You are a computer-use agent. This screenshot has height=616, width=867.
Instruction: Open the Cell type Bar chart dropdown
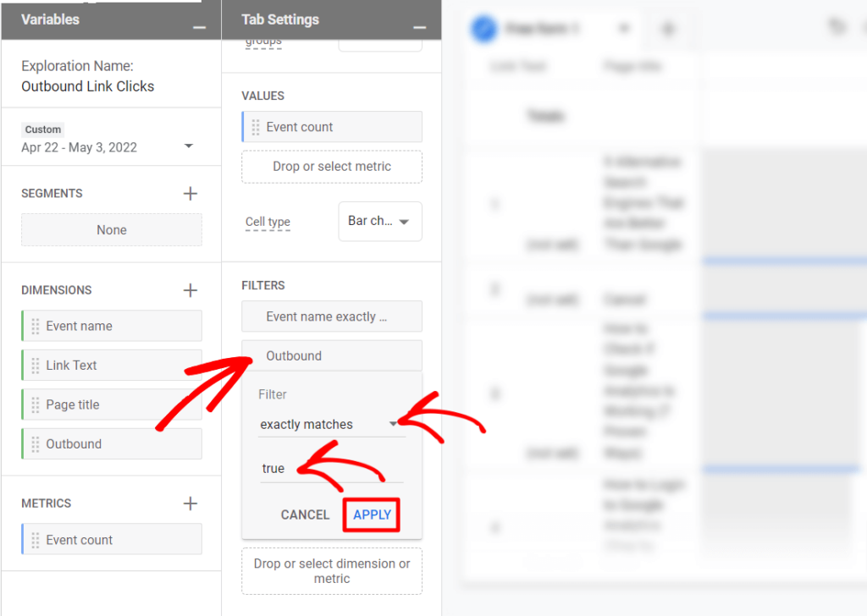[x=379, y=221]
